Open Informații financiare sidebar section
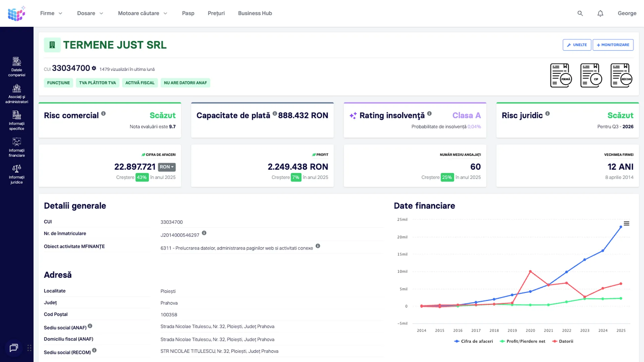Screen dimensions: 644x362 pos(17,147)
